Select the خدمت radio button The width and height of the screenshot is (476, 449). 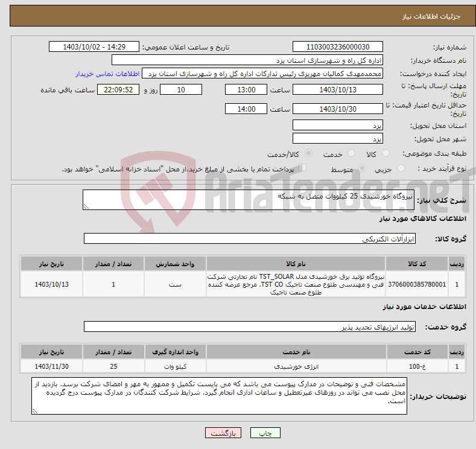tap(351, 153)
